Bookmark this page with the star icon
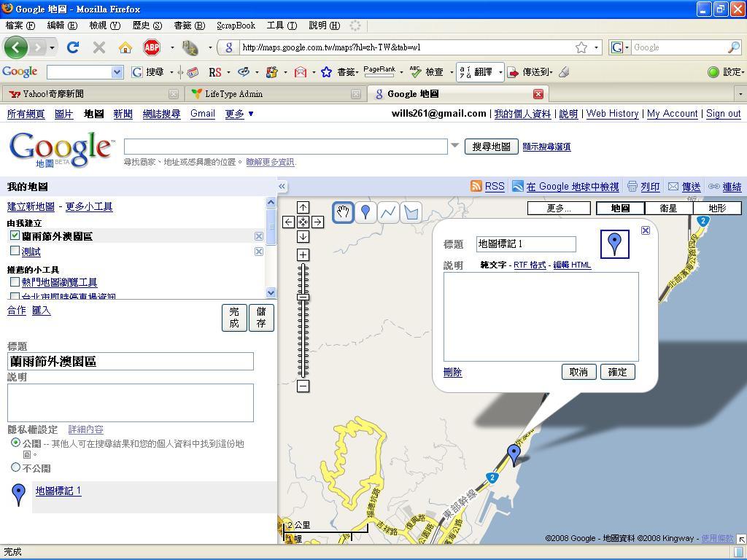 coord(581,47)
